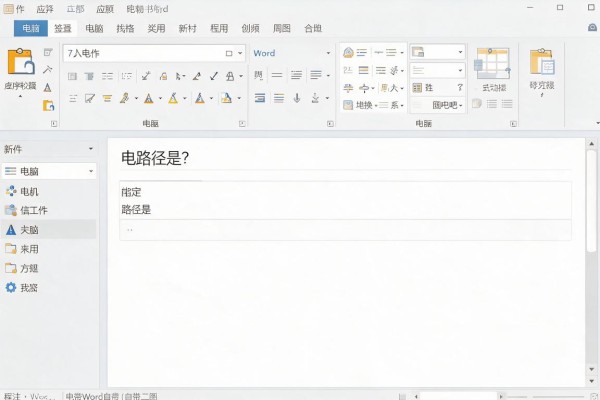Click the small orange clipboard icon under the A icon
Image resolution: width=600 pixels, height=400 pixels.
[x=48, y=105]
